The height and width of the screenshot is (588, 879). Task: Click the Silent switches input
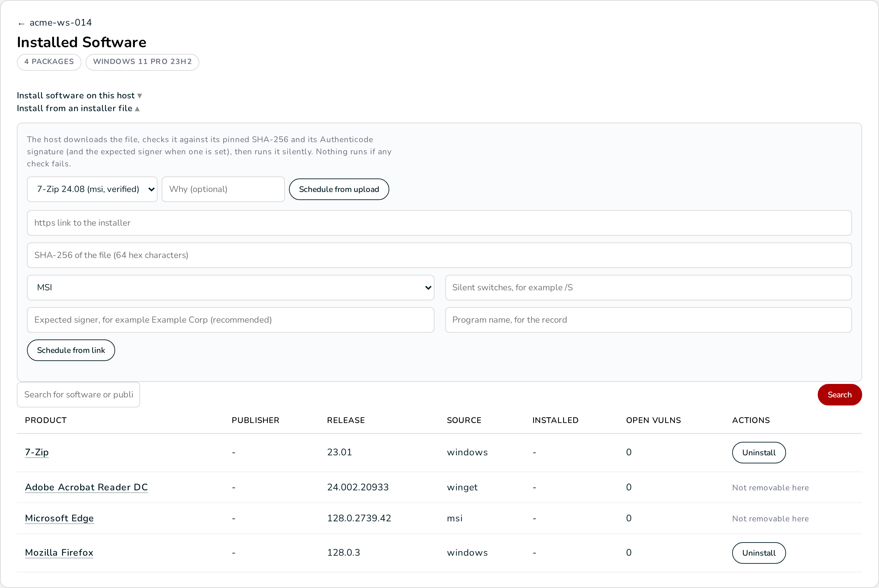pyautogui.click(x=648, y=288)
